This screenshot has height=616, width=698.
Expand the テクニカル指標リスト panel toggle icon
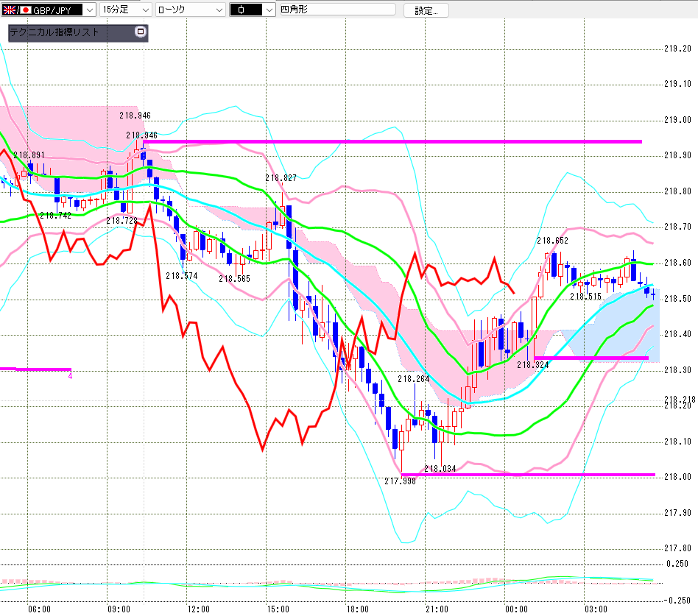[x=140, y=32]
